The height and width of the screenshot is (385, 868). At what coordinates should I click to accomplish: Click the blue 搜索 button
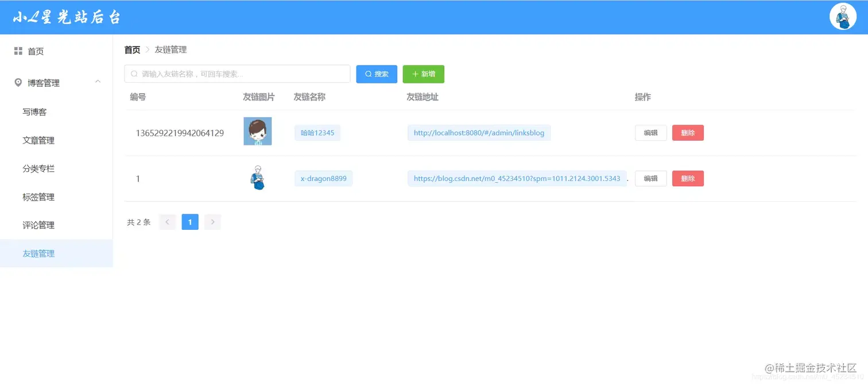click(x=377, y=74)
